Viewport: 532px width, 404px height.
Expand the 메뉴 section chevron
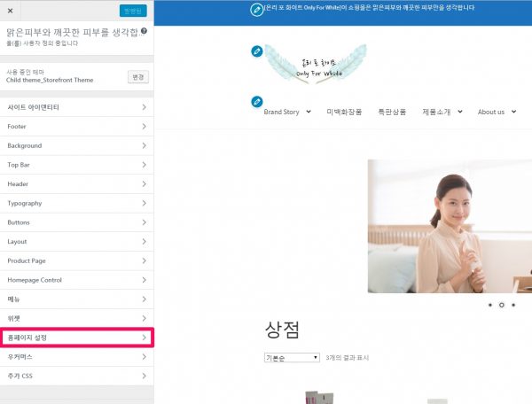click(x=145, y=299)
